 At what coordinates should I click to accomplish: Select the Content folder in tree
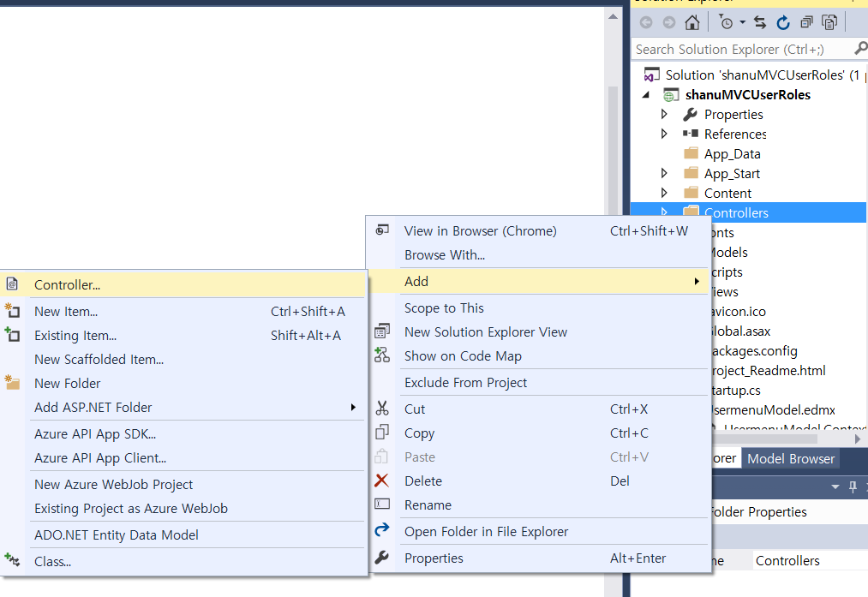(727, 193)
